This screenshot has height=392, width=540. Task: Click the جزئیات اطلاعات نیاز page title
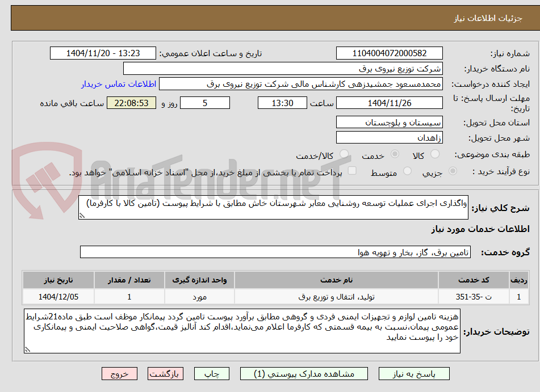[488, 18]
